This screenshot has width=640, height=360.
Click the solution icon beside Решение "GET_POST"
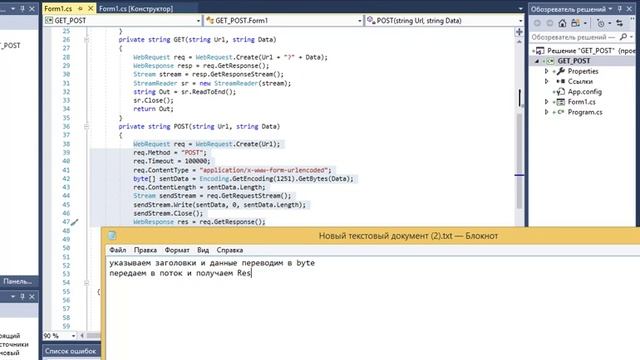point(540,51)
